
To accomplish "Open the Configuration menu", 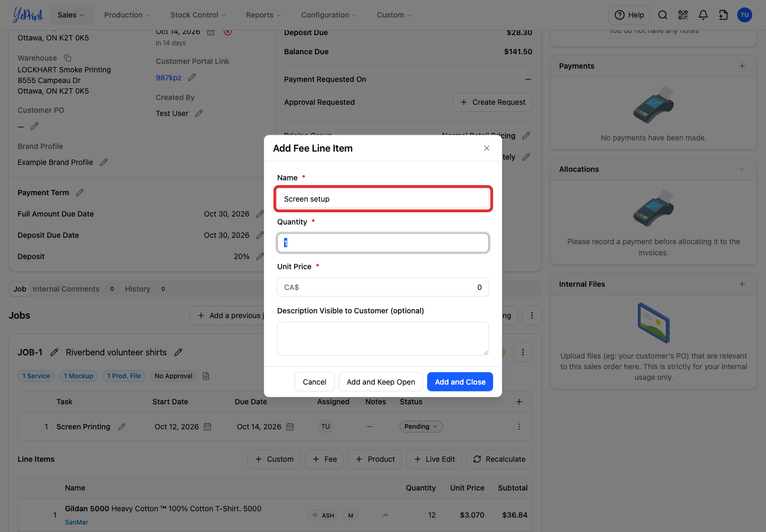I will tap(329, 15).
